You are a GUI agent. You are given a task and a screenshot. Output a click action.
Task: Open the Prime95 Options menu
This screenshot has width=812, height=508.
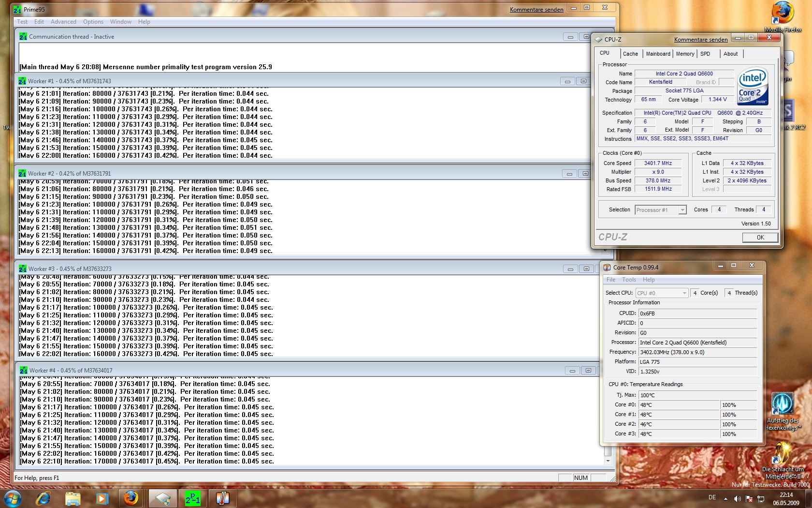coord(93,22)
